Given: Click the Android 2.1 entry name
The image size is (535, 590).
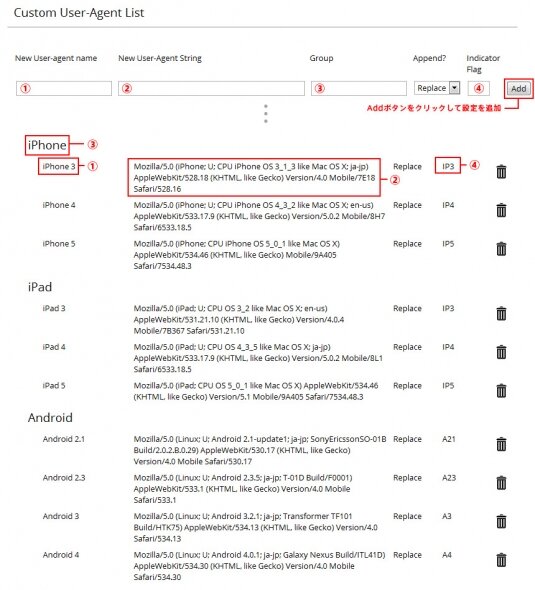Looking at the screenshot, I should [x=64, y=439].
